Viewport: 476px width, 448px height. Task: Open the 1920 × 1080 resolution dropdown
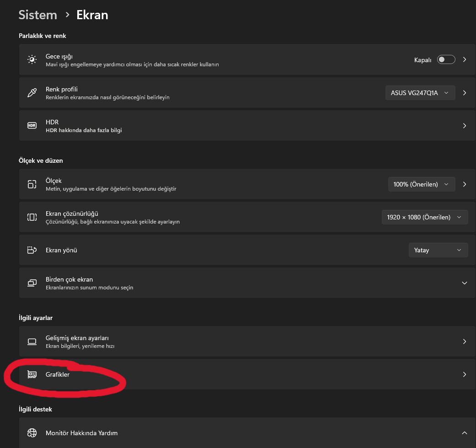[x=425, y=217]
